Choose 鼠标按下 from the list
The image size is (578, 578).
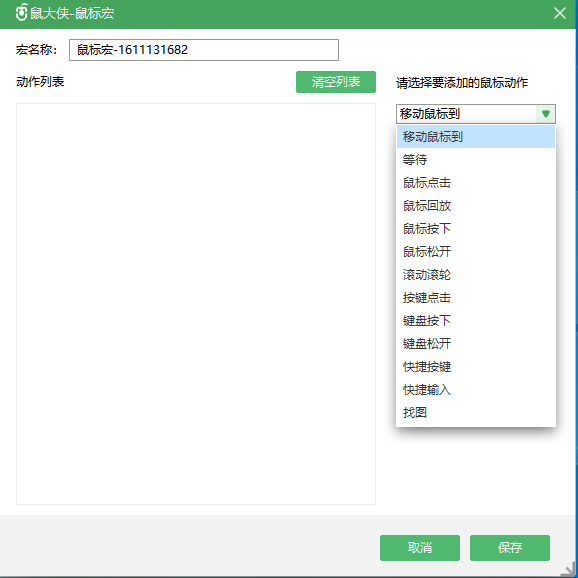[476, 229]
